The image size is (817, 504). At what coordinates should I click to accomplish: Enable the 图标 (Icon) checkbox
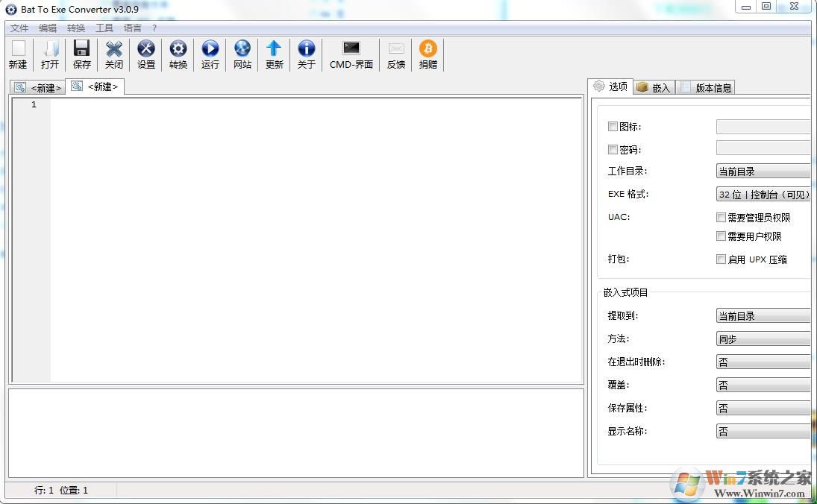click(x=613, y=126)
